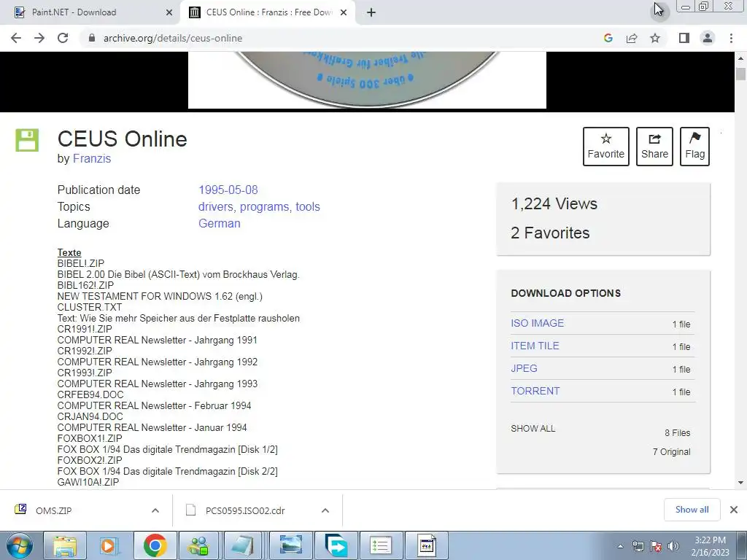Screen dimensions: 747x560
Task: Expand the OMS.ZIP download options arrow
Action: pos(155,510)
